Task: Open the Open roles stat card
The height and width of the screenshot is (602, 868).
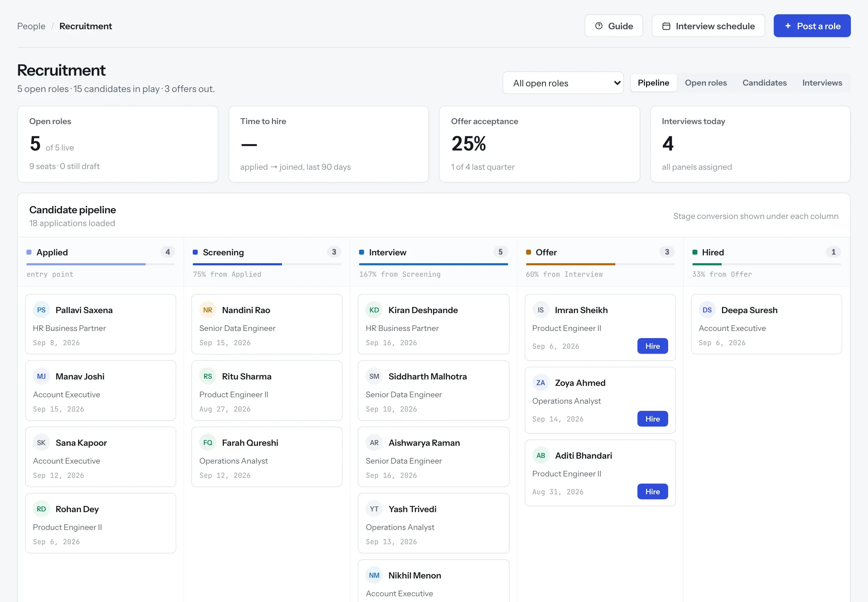Action: 118,144
